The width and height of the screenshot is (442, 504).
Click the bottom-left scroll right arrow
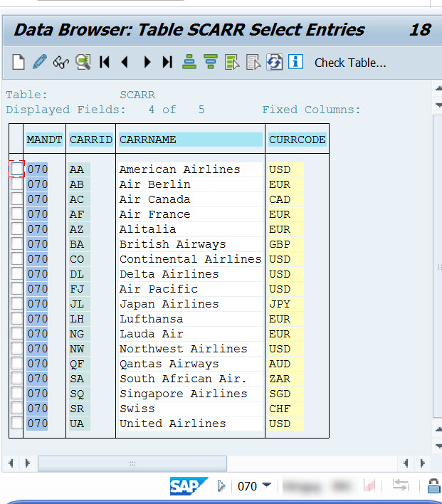pos(28,463)
